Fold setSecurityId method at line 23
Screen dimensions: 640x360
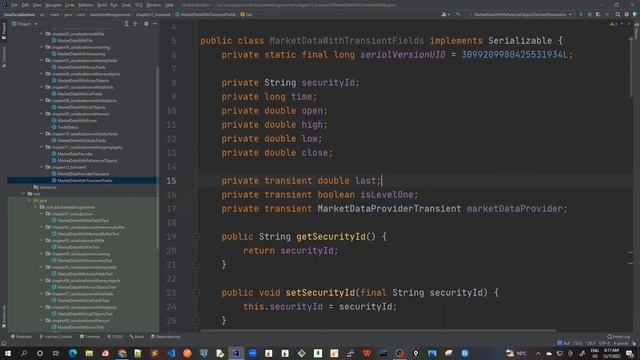point(196,293)
